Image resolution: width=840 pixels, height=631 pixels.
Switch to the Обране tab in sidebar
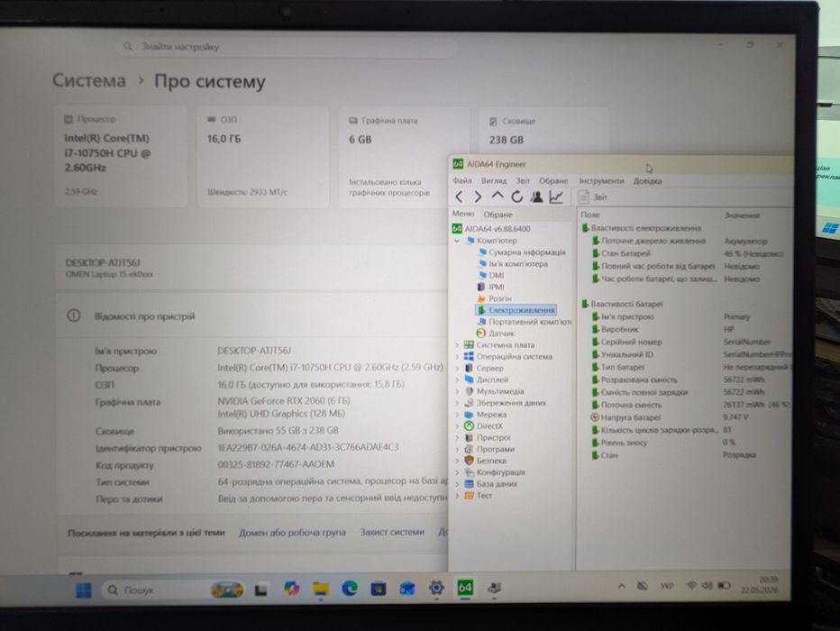tap(498, 215)
